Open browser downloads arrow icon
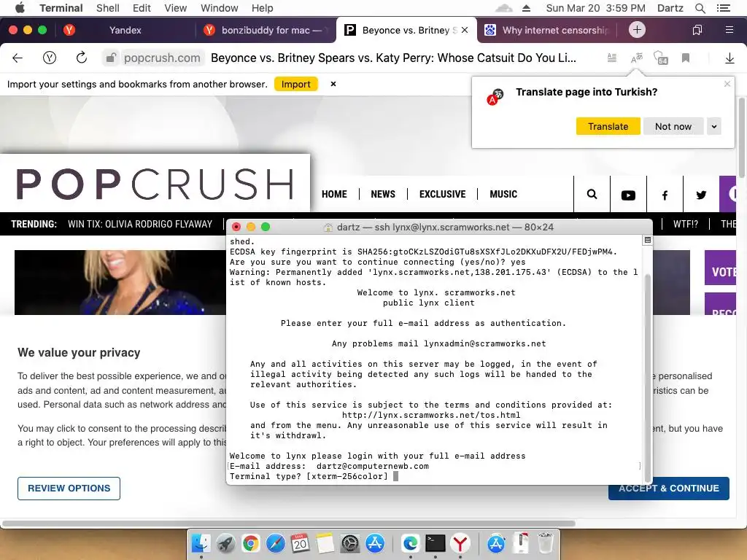 point(729,58)
